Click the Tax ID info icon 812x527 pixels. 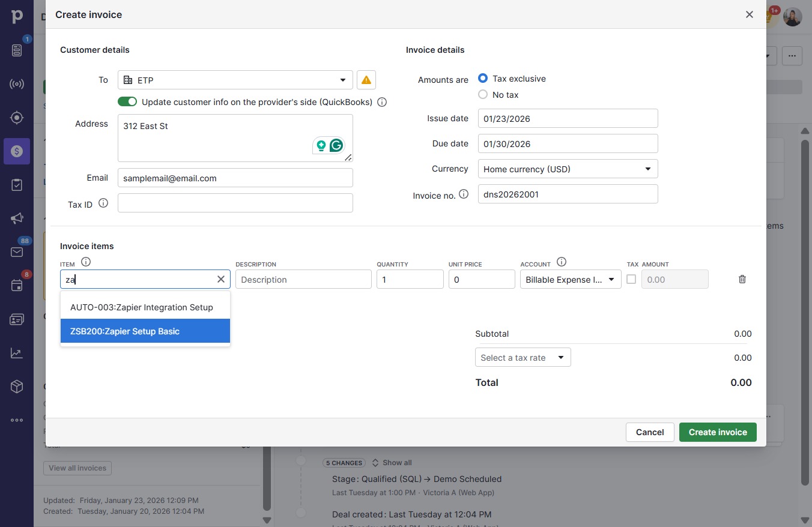103,203
